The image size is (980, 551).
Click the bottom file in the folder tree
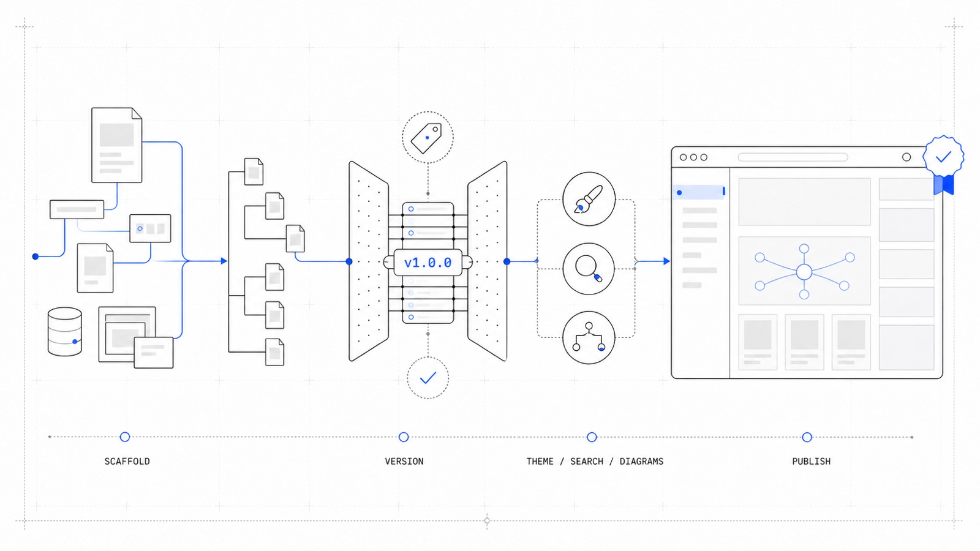[274, 352]
